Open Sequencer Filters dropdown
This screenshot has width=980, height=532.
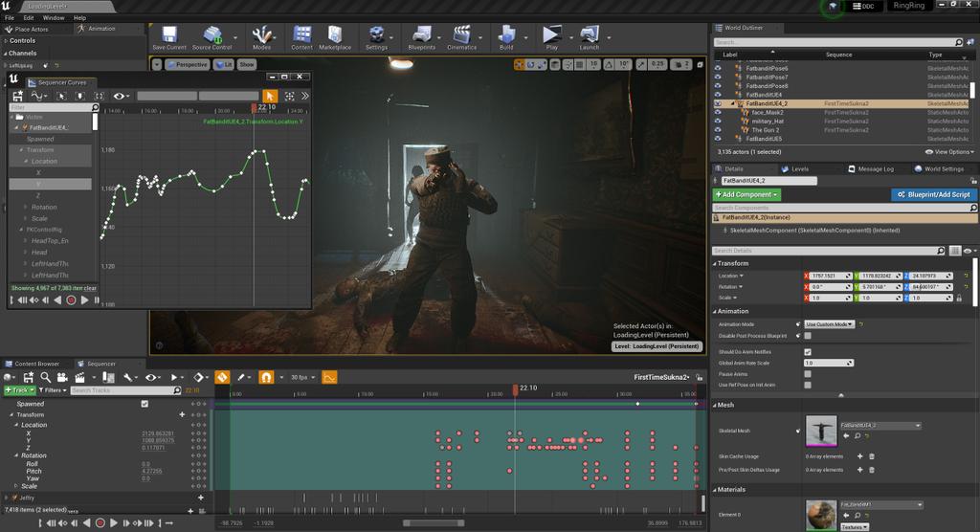click(54, 390)
